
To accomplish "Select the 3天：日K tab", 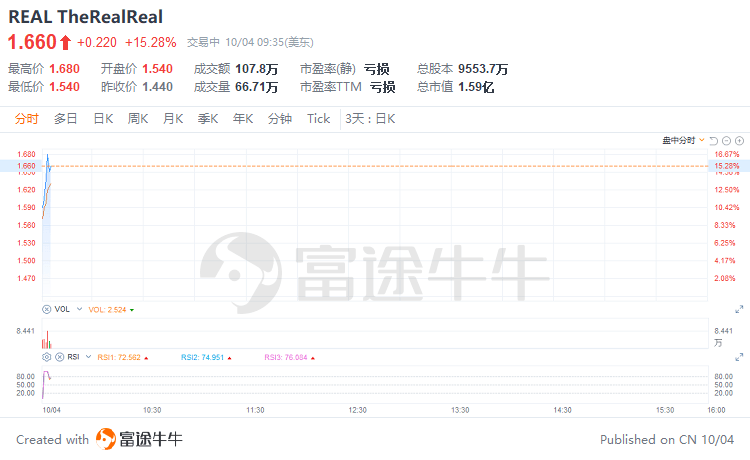I will [x=370, y=119].
